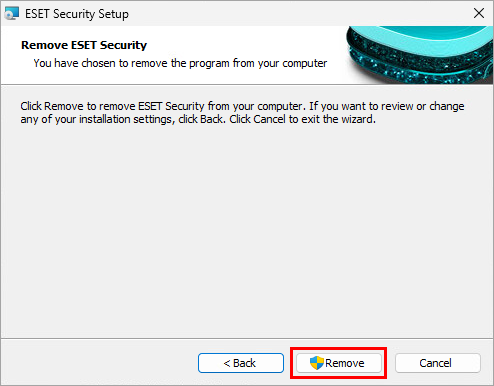Click the empty gray dialog body area
Viewport: 494px width, 386px height.
[247, 230]
